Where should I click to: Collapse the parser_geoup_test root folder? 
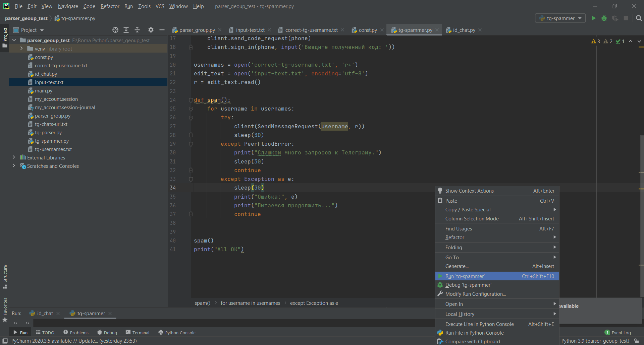14,40
